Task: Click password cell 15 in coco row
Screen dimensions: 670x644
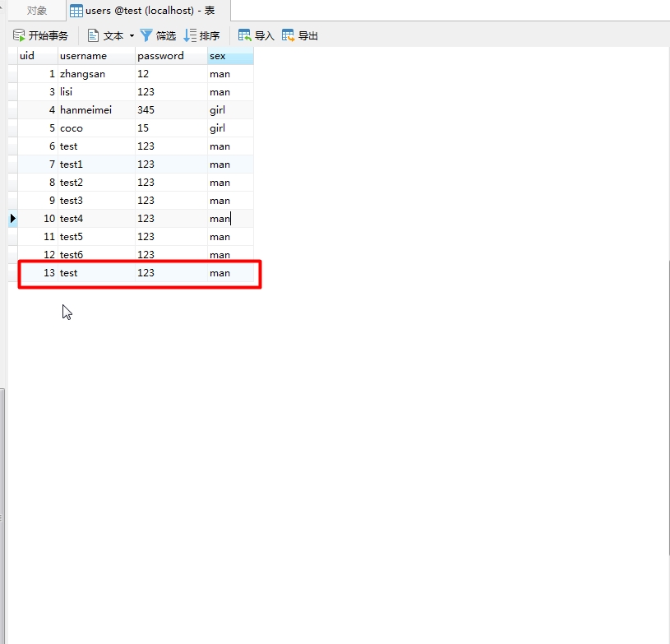Action: (x=171, y=128)
